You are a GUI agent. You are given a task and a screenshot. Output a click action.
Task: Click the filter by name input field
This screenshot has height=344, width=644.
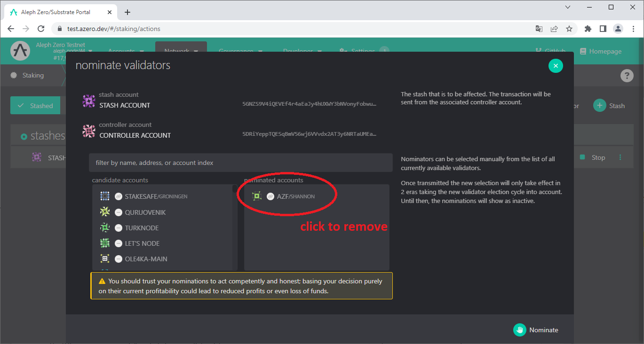click(240, 163)
